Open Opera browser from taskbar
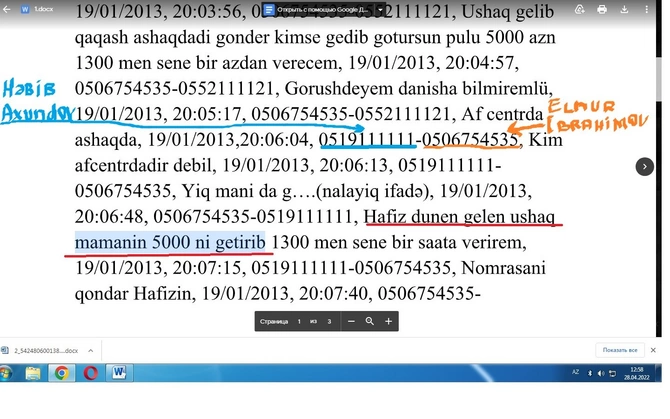 tap(91, 373)
